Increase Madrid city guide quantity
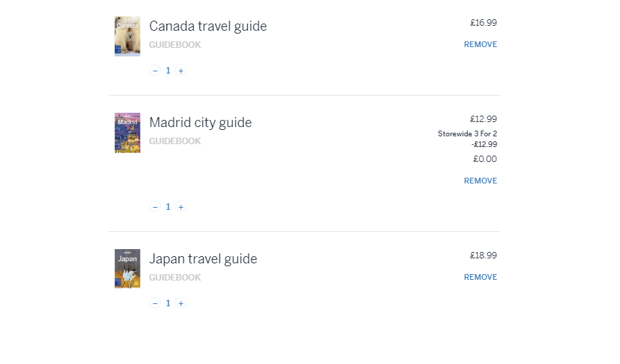This screenshot has width=620, height=364. (181, 207)
